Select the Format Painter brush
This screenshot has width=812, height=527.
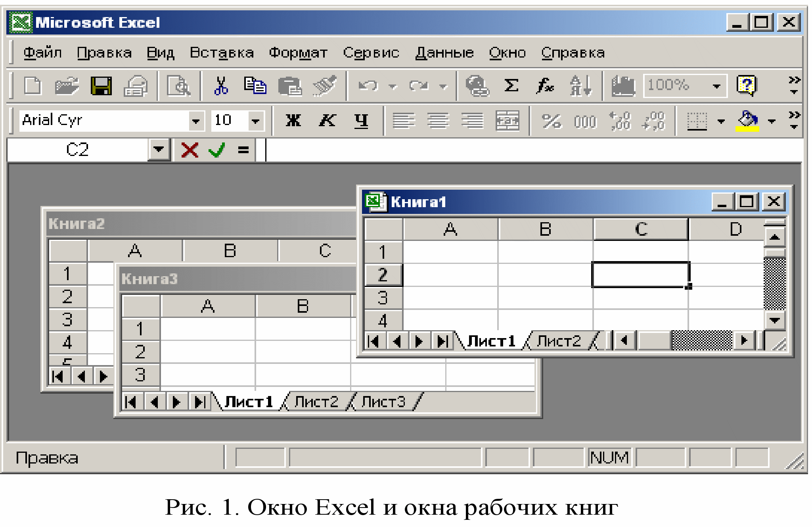pyautogui.click(x=325, y=86)
